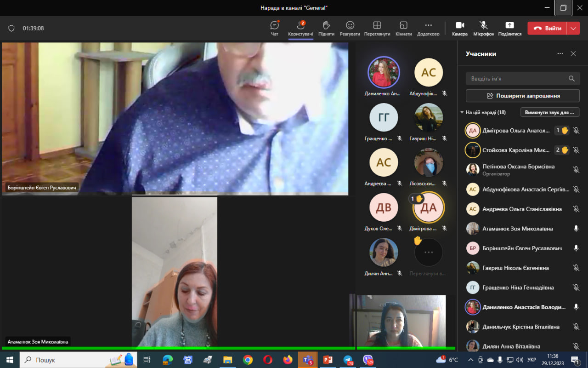Open Telegram from the taskbar

pyautogui.click(x=348, y=360)
